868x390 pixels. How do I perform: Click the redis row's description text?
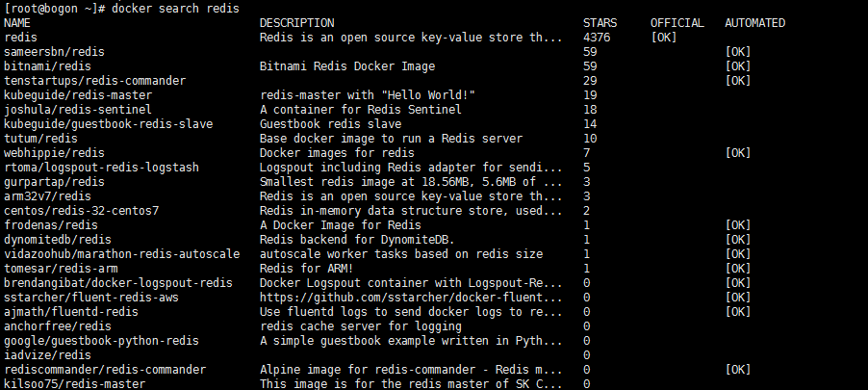tap(411, 38)
